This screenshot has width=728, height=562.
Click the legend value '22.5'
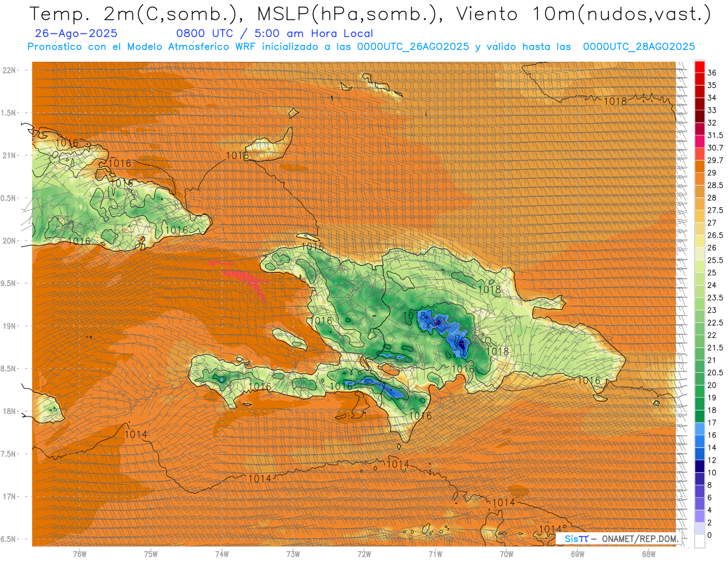(x=715, y=323)
